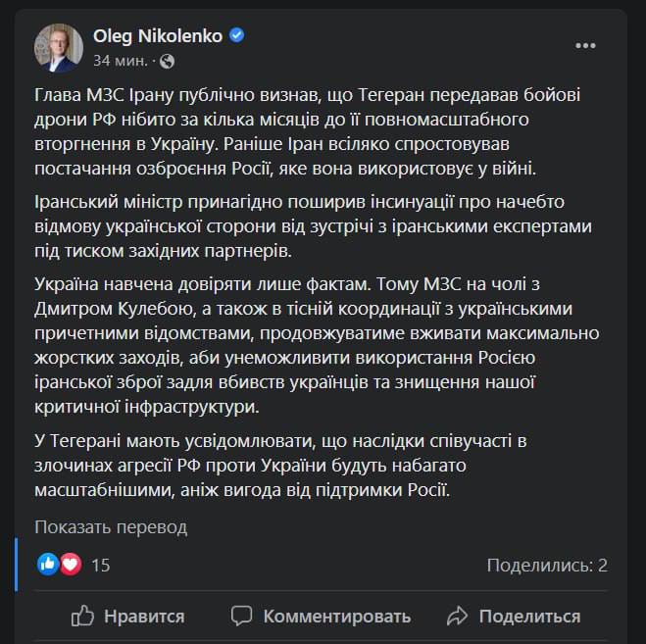Open the post via "34 мин." timestamp
Screen dimensions: 646x644
(121, 61)
